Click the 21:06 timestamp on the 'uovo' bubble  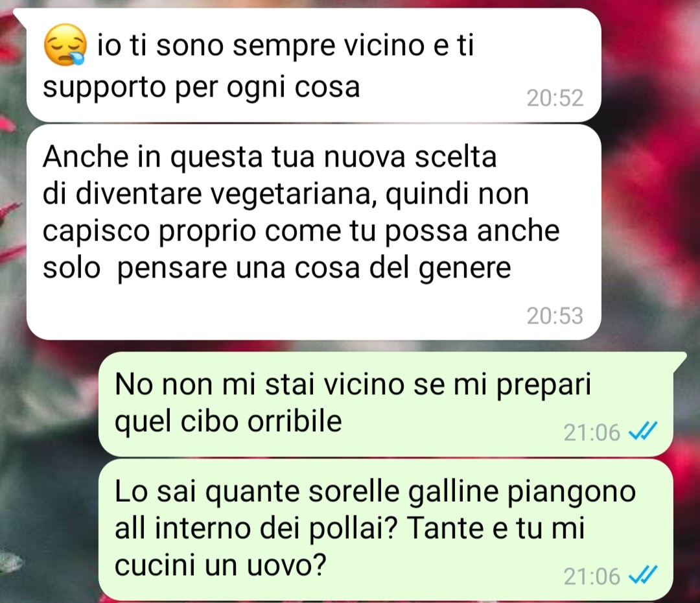[x=592, y=576]
